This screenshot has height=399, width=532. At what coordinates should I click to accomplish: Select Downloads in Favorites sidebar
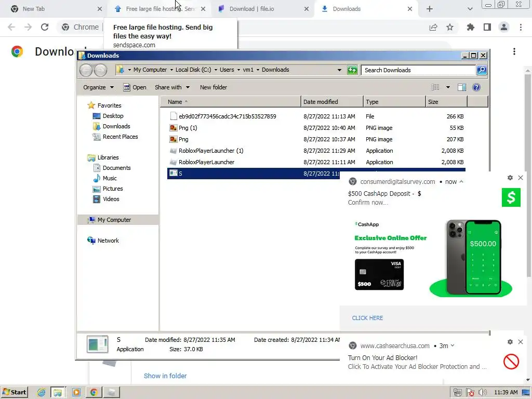pyautogui.click(x=111, y=126)
